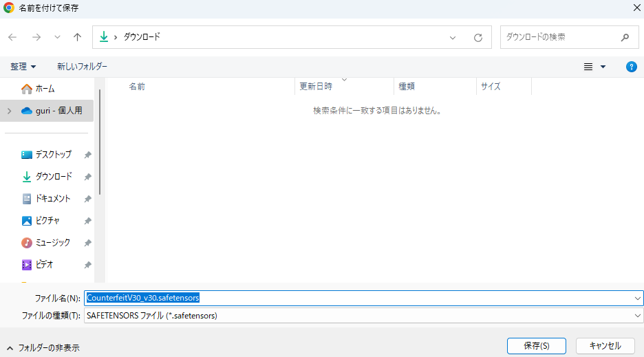Expand the guri - 個人用 OneDrive node
Screen dimensions: 644x357
coord(9,111)
